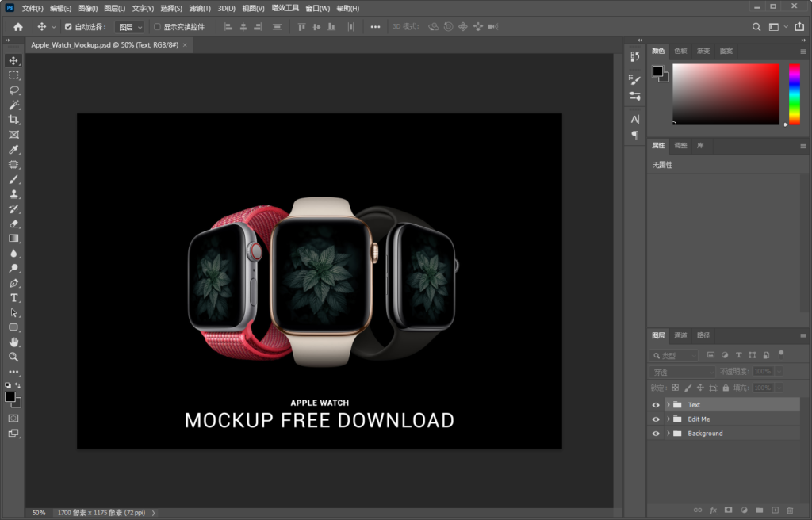Select the Path Selection tool
This screenshot has width=812, height=520.
tap(13, 313)
